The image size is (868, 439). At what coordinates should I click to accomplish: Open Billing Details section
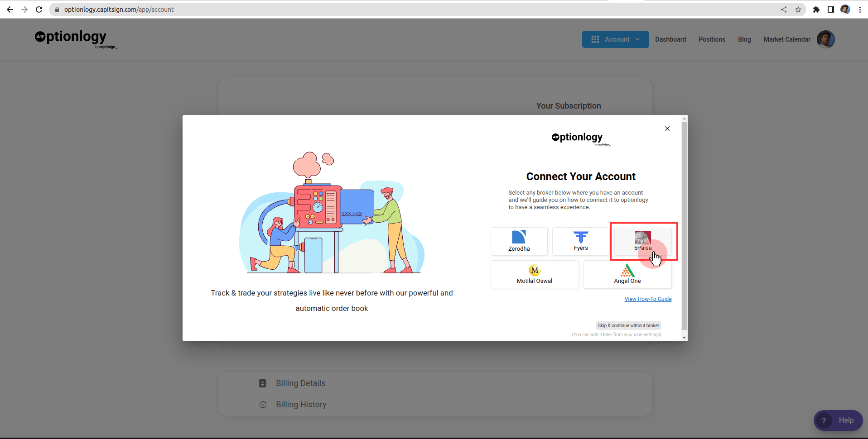pos(435,383)
